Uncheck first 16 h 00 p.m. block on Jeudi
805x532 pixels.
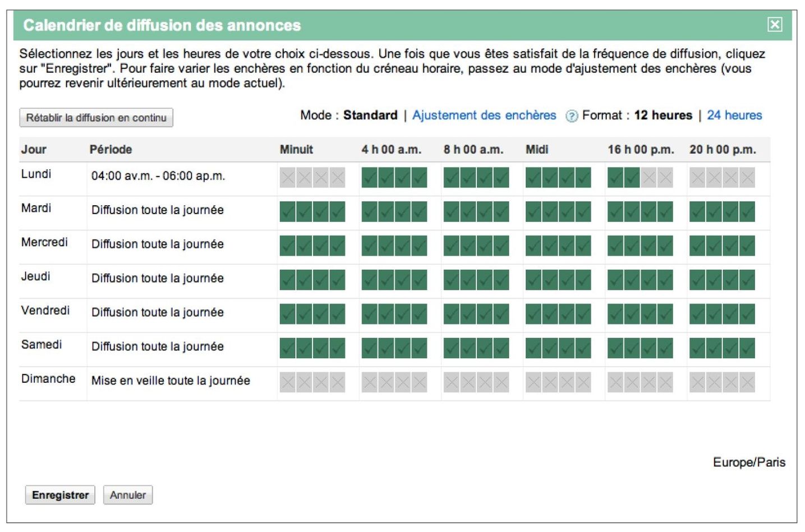(x=615, y=280)
